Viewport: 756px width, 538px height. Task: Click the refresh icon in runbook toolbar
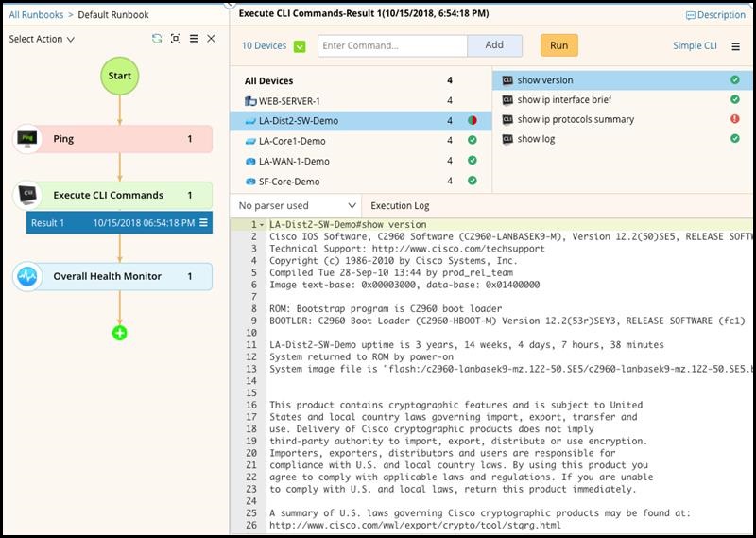click(x=157, y=39)
